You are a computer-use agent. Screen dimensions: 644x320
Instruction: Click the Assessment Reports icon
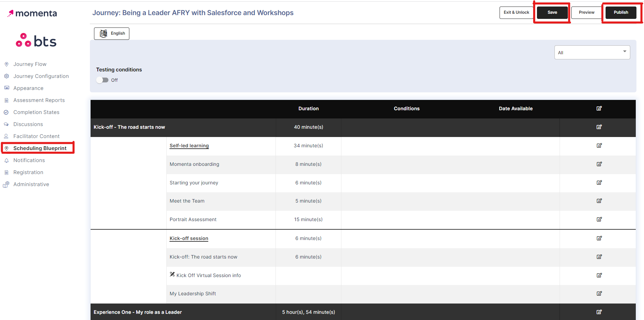pos(6,100)
